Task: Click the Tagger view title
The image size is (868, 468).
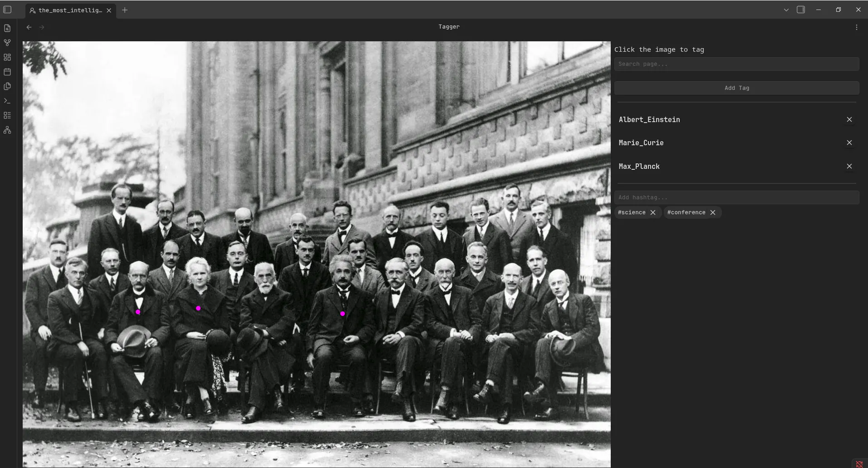Action: tap(449, 27)
